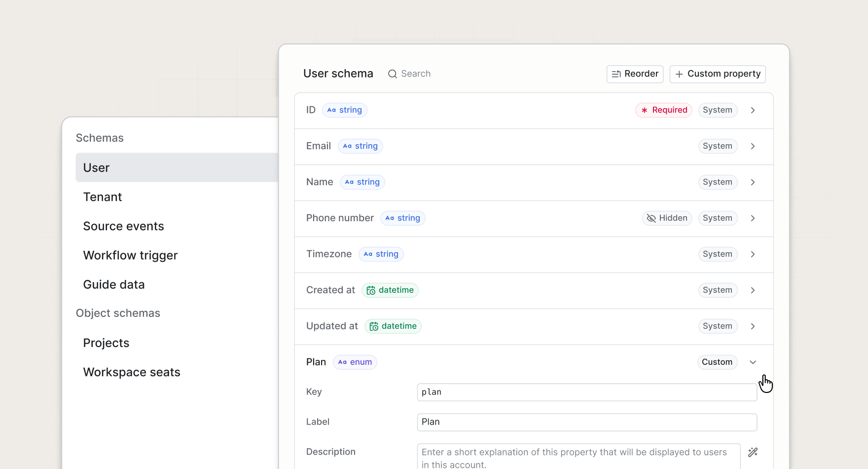Click the System badge on ID row
This screenshot has height=469, width=868.
(718, 110)
